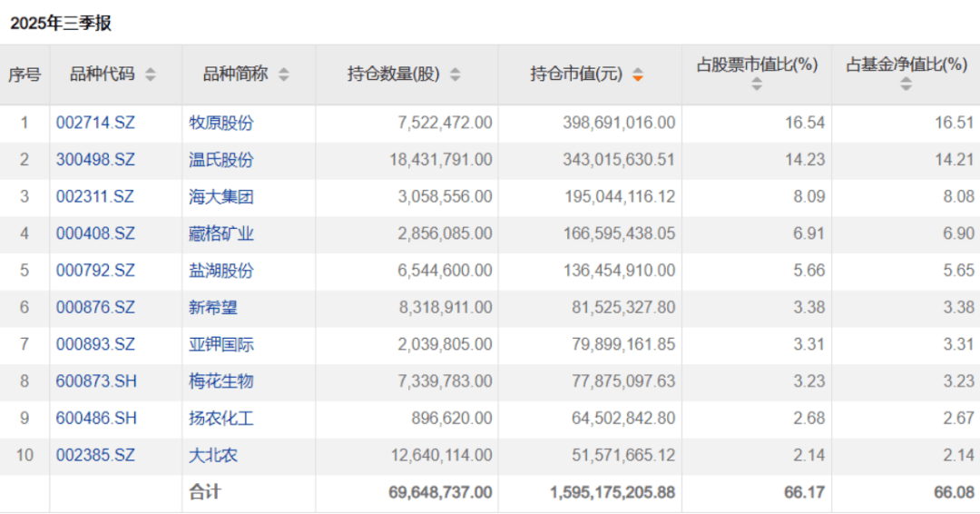The height and width of the screenshot is (514, 980).
Task: Select market value 398,691,016.00
Action: click(x=619, y=123)
